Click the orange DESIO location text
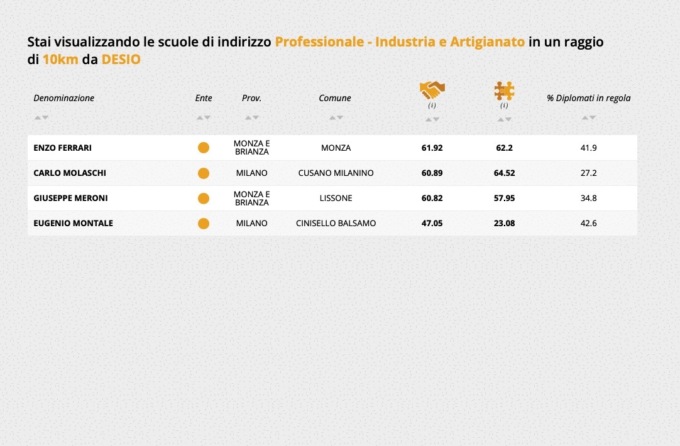Screen dimensions: 680x446 click(x=121, y=59)
